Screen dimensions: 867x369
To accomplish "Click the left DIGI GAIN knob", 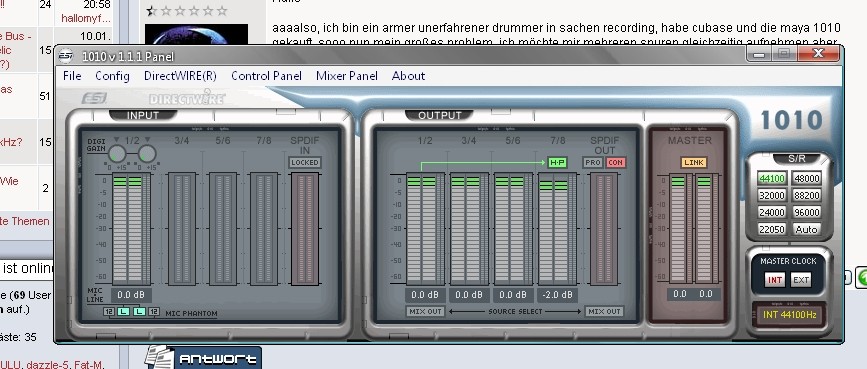I will tap(117, 154).
